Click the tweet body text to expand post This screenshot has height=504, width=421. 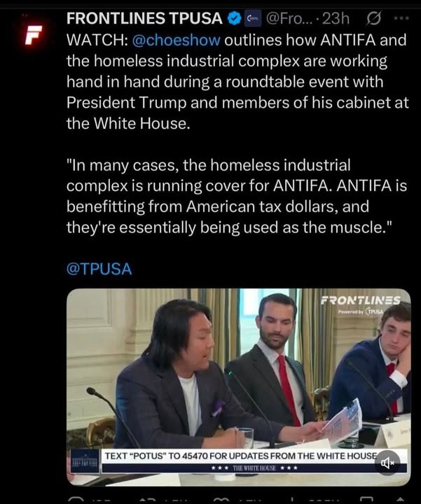point(237,134)
